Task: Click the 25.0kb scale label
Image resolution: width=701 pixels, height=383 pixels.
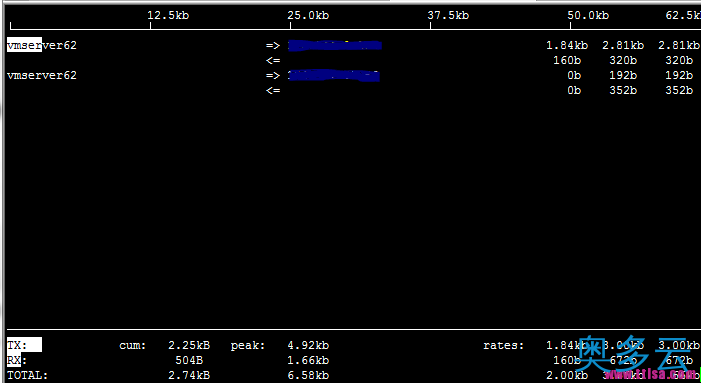Action: pos(308,15)
